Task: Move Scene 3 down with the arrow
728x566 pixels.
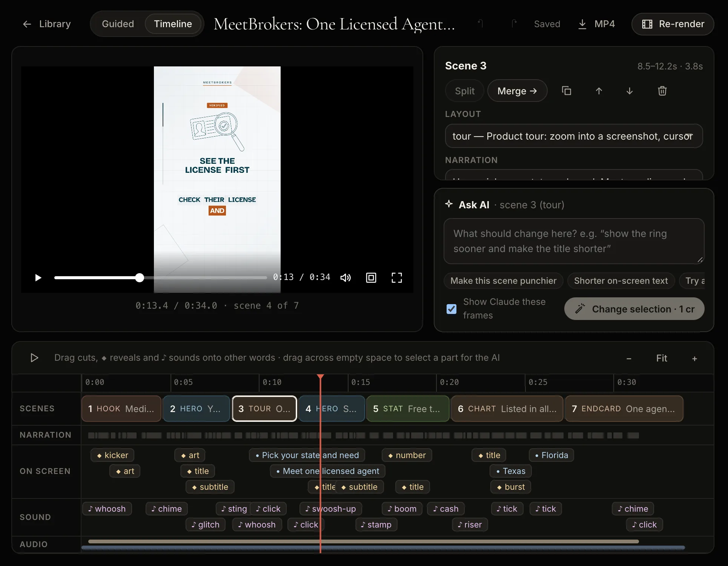Action: [630, 91]
